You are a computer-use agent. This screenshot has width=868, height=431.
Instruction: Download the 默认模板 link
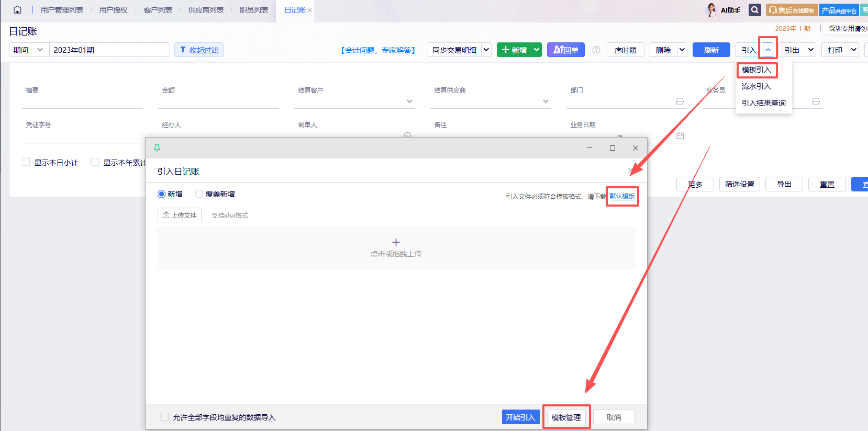622,196
